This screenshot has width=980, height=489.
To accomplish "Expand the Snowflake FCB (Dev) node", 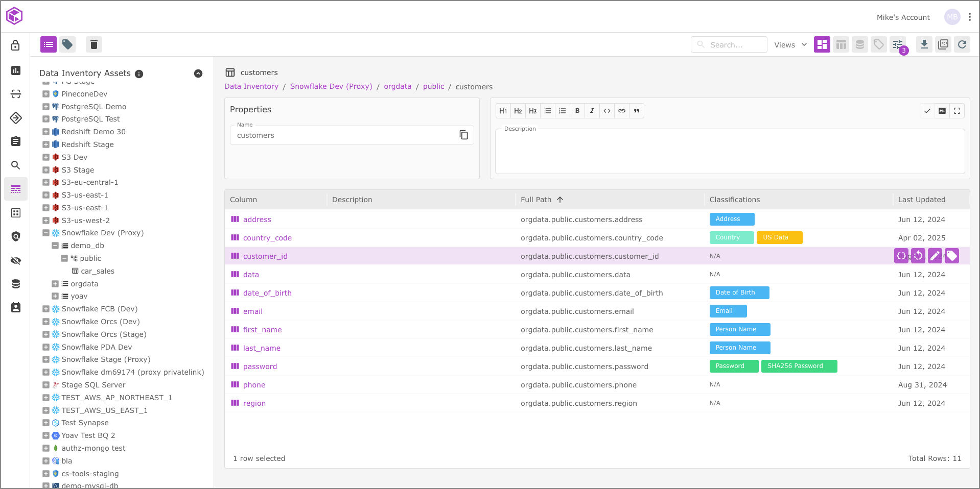I will point(46,309).
